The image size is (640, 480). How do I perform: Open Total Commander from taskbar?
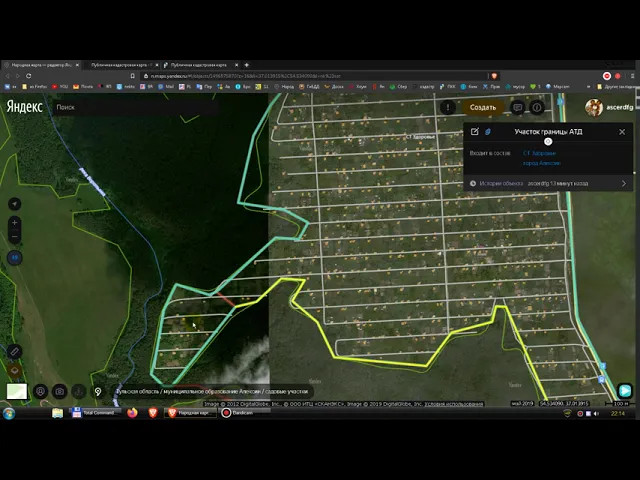[95, 413]
